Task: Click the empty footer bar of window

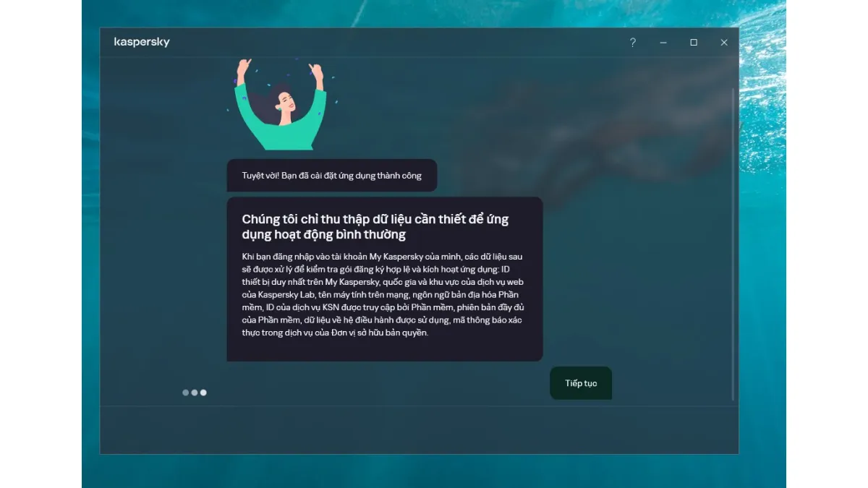Action: click(x=419, y=429)
